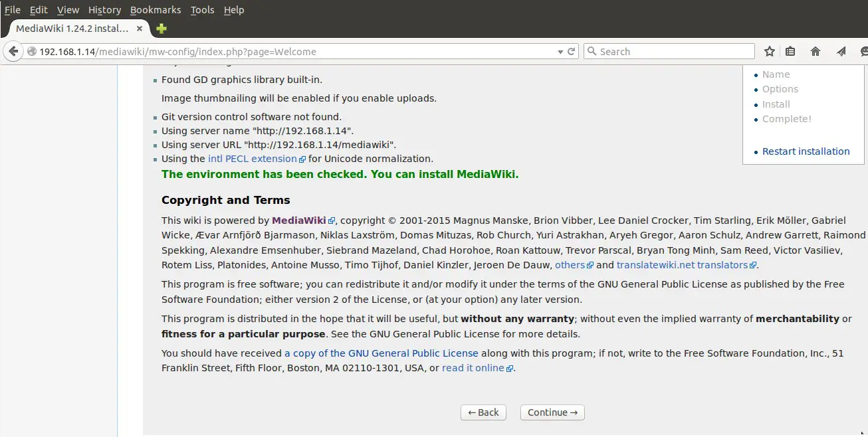
Task: Click the partially visible chat icon at toolbar edge
Action: click(863, 51)
